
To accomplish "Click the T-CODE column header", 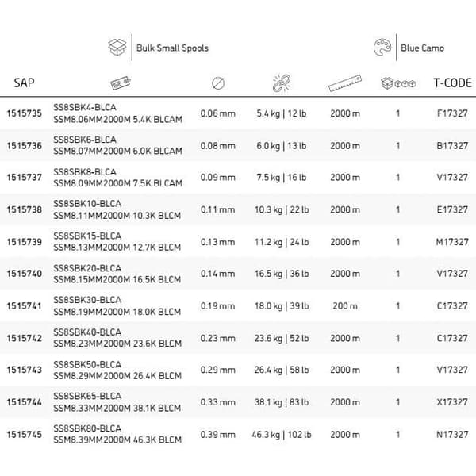I will coord(452,83).
